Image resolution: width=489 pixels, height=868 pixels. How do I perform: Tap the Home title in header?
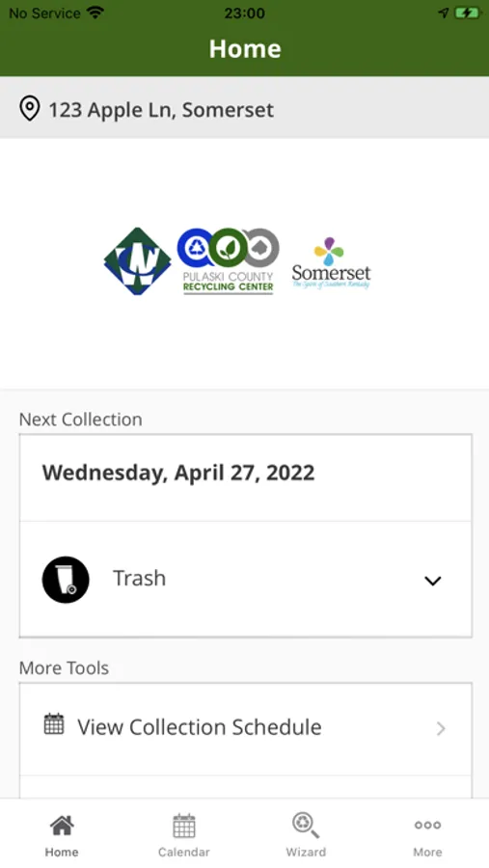click(x=245, y=49)
